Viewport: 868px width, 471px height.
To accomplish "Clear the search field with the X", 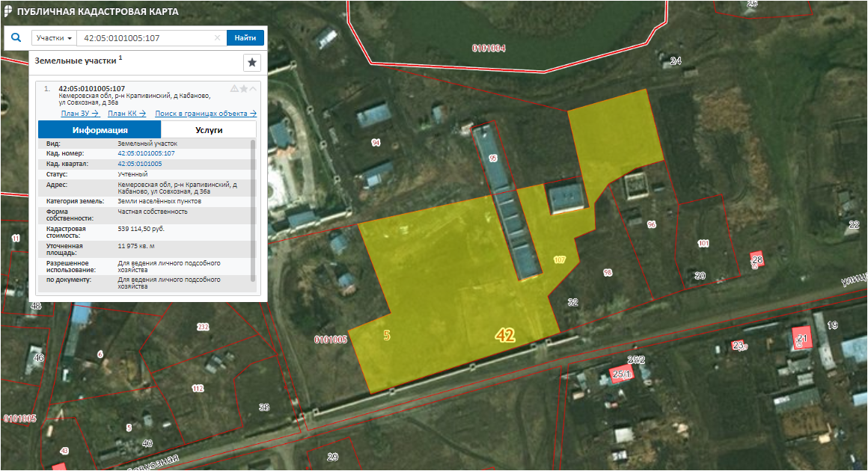I will point(218,38).
